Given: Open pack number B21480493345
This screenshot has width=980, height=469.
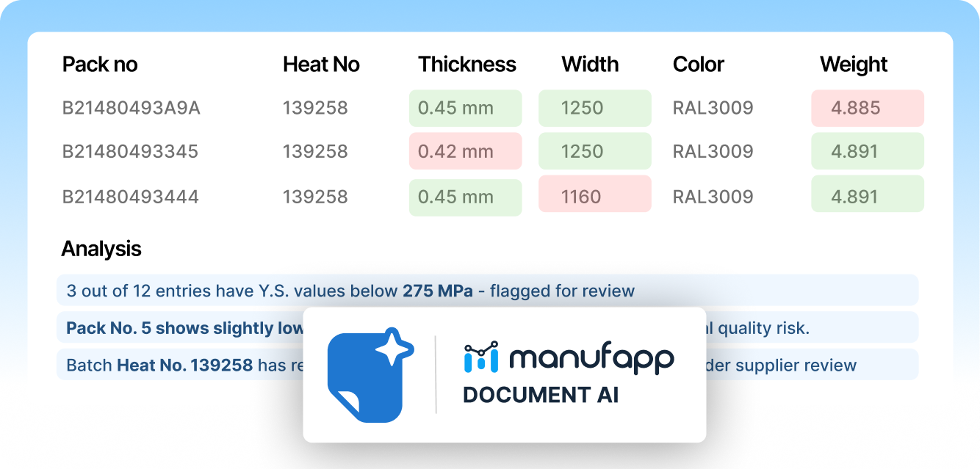Looking at the screenshot, I should [x=130, y=152].
